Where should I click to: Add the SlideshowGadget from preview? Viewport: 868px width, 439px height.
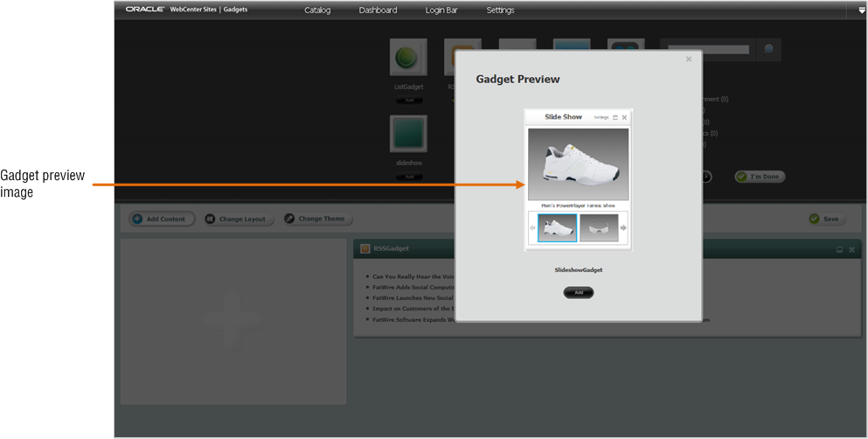[x=579, y=292]
